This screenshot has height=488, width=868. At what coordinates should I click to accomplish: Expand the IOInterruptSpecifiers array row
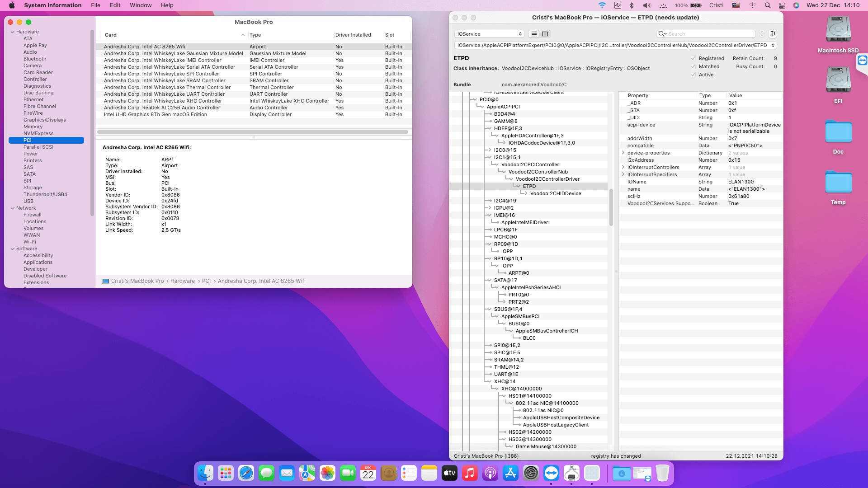click(623, 174)
